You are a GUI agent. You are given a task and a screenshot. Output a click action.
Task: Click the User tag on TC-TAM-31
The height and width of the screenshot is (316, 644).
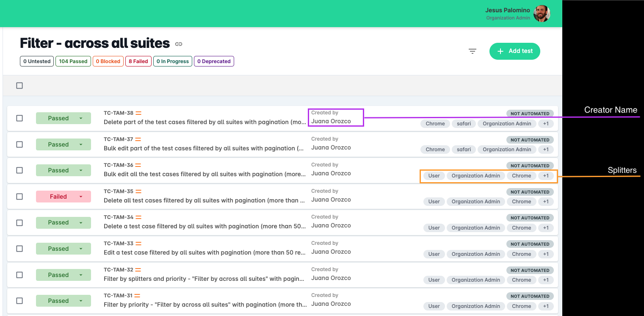(434, 306)
